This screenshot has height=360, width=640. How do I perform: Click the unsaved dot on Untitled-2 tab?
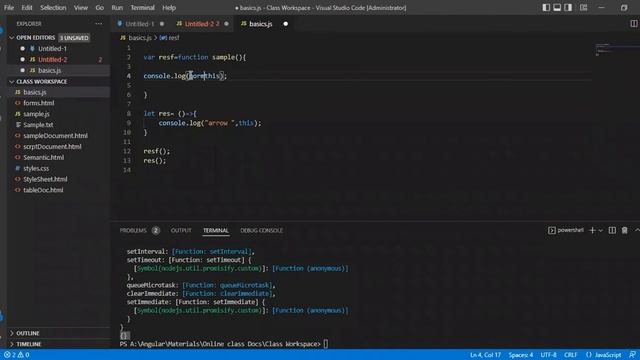click(227, 24)
